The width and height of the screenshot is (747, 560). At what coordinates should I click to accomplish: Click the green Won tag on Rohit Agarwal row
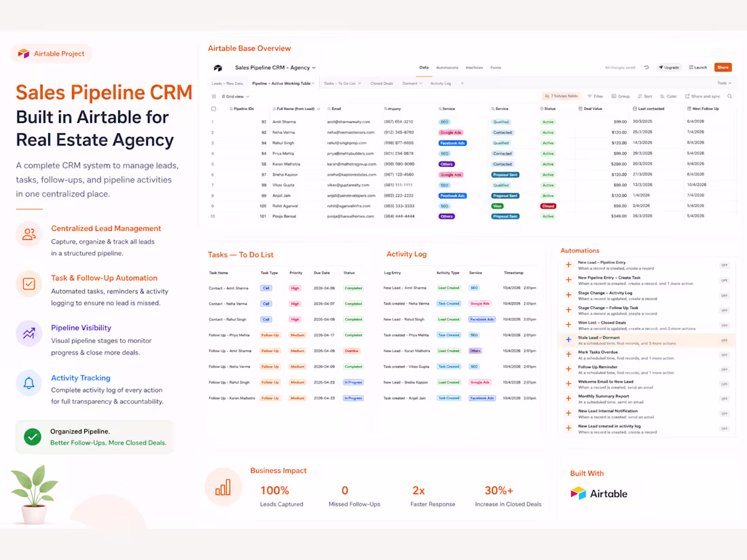(497, 206)
